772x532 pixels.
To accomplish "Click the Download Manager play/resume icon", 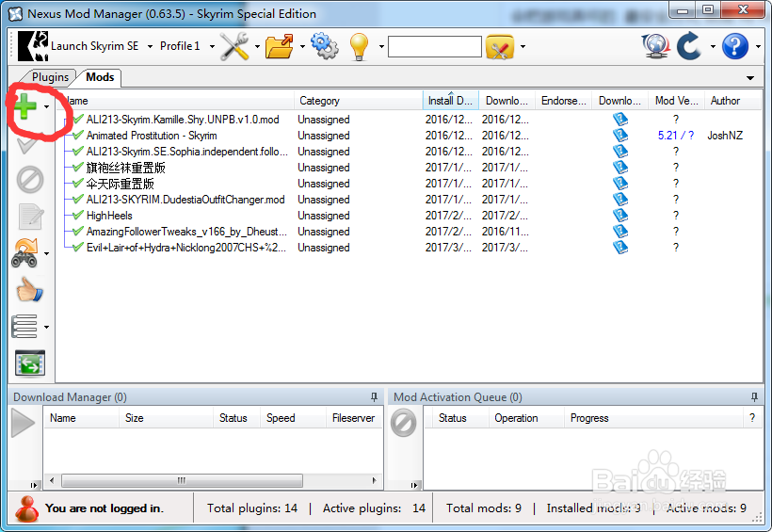I will point(24,423).
